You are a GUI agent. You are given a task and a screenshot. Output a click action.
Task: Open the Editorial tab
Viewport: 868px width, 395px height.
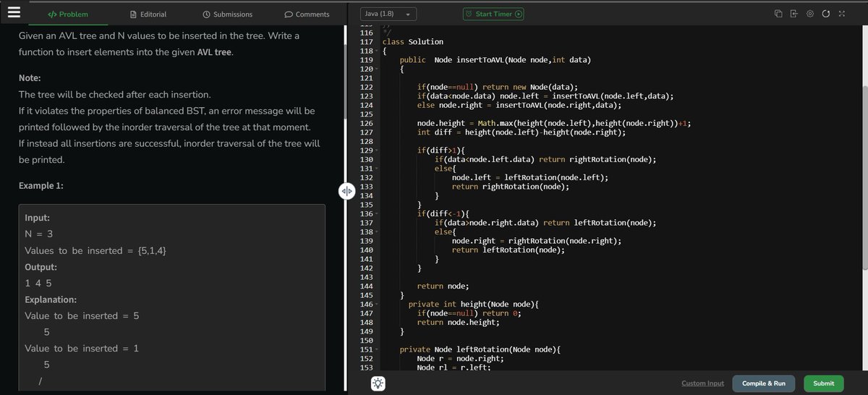148,14
